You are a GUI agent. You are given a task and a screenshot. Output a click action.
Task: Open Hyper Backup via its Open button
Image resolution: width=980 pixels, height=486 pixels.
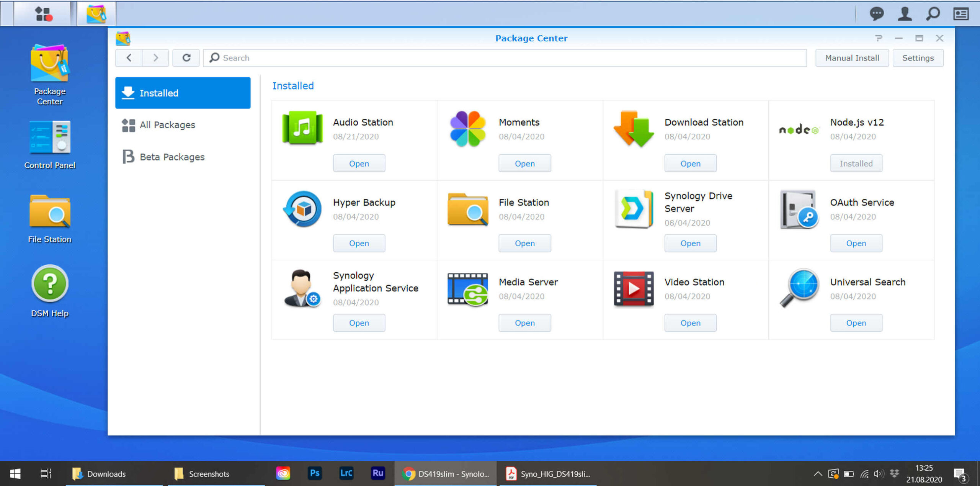[x=359, y=243]
